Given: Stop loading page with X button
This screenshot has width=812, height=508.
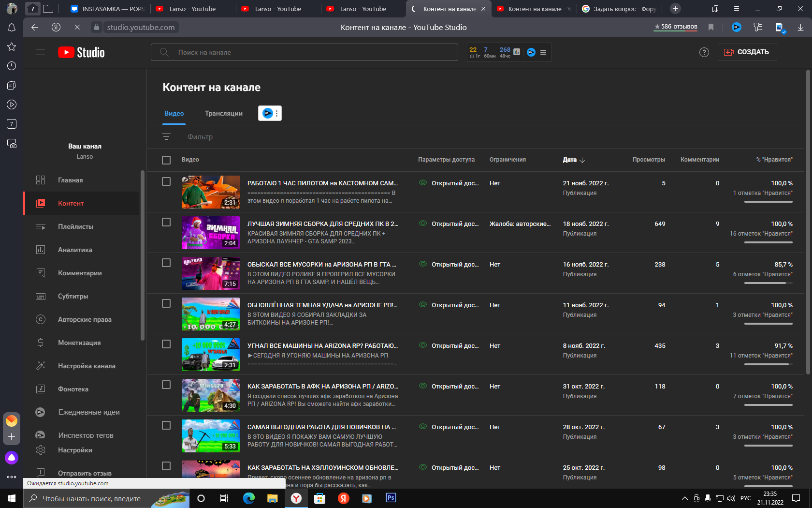Looking at the screenshot, I should click(77, 27).
